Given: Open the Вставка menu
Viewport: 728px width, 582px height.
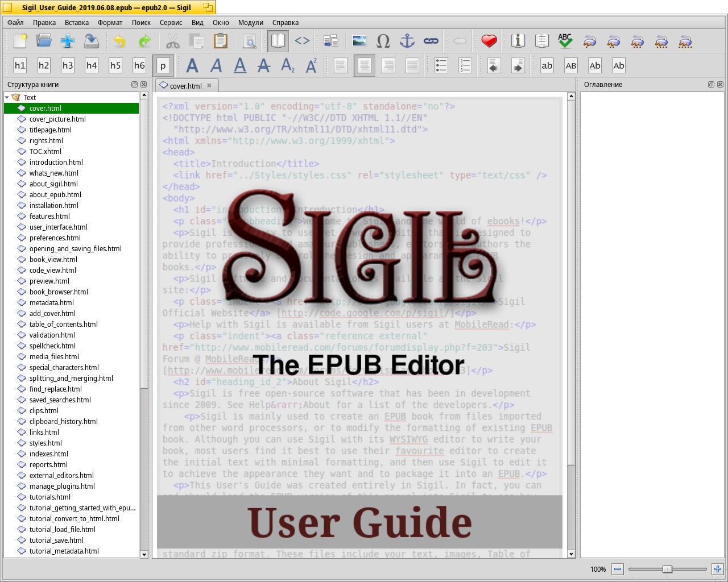Looking at the screenshot, I should 77,23.
